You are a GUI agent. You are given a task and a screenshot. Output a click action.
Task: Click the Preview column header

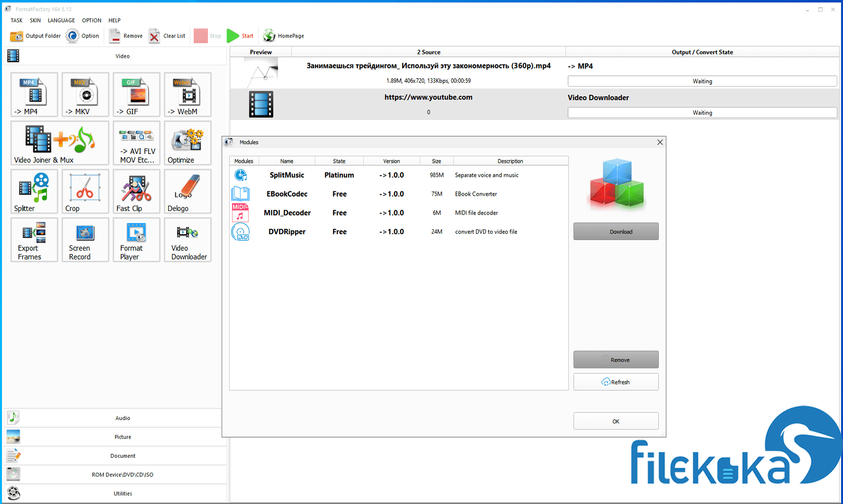point(261,52)
